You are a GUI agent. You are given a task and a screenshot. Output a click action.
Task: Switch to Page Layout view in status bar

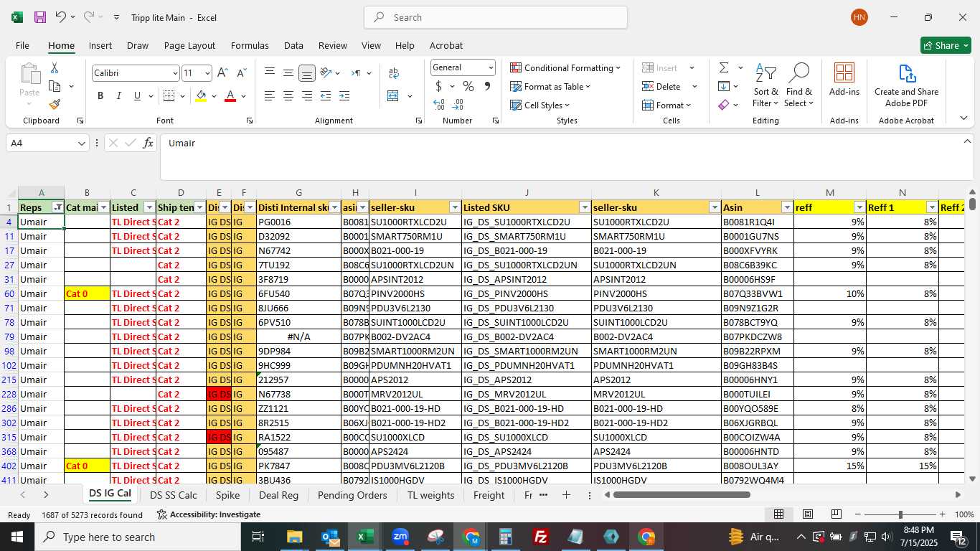coord(807,514)
